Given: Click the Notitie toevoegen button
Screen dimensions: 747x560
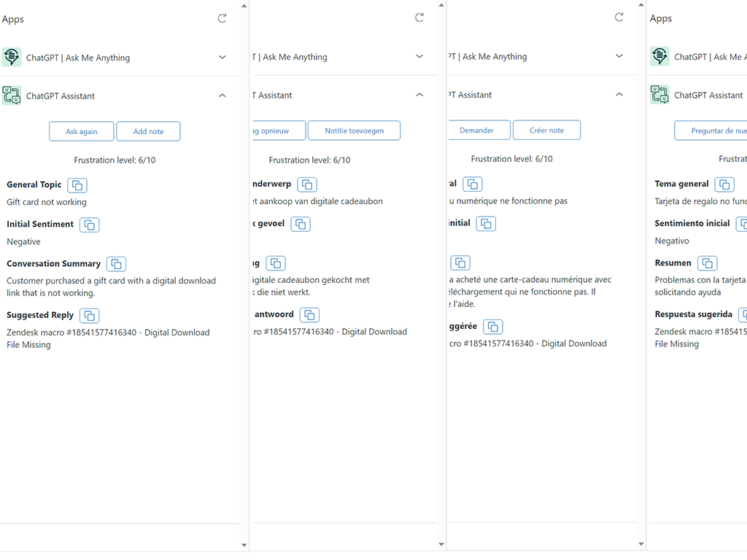Looking at the screenshot, I should [x=354, y=131].
